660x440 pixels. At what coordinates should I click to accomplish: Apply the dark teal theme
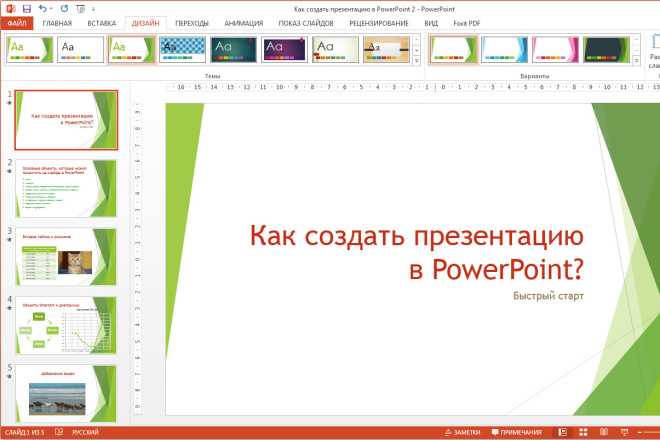[233, 49]
